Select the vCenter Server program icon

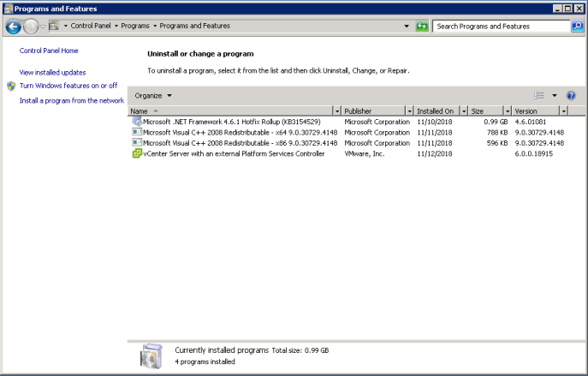pyautogui.click(x=136, y=154)
